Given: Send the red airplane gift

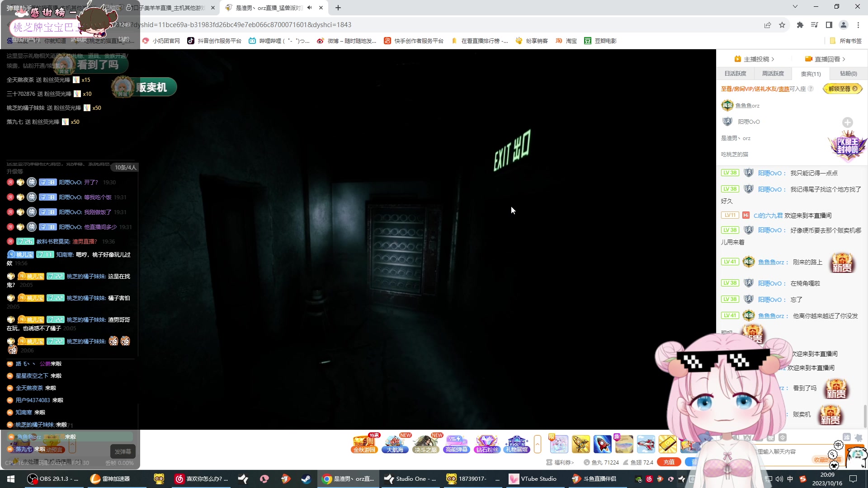Looking at the screenshot, I should (x=646, y=444).
